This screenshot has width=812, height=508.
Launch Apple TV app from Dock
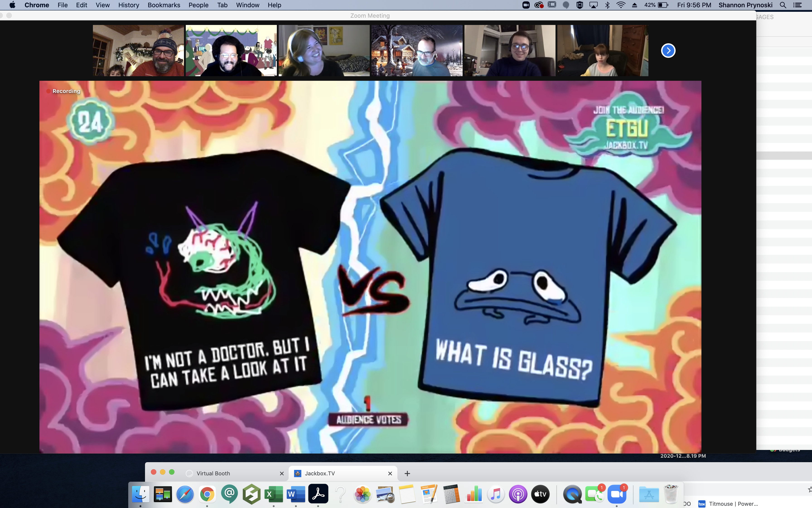tap(540, 494)
